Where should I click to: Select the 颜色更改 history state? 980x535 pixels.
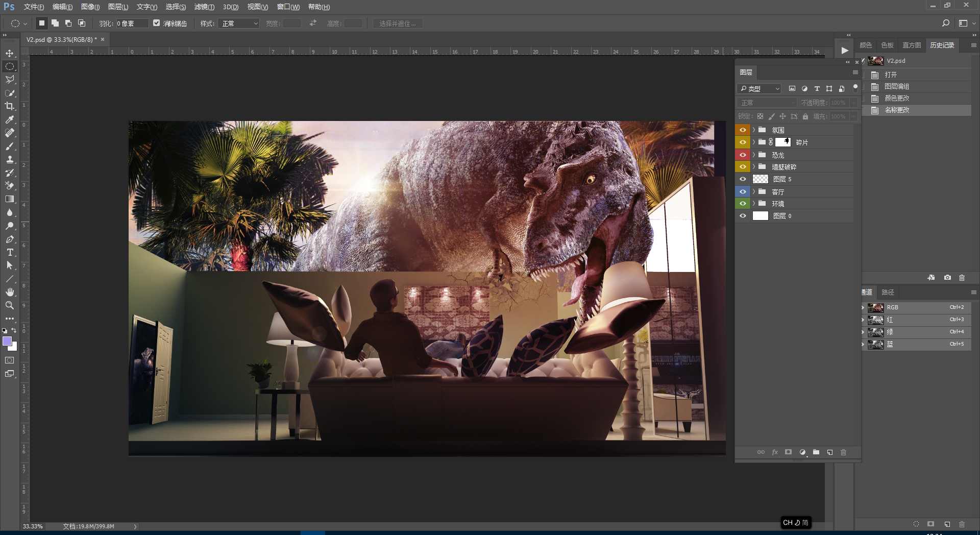pyautogui.click(x=917, y=98)
